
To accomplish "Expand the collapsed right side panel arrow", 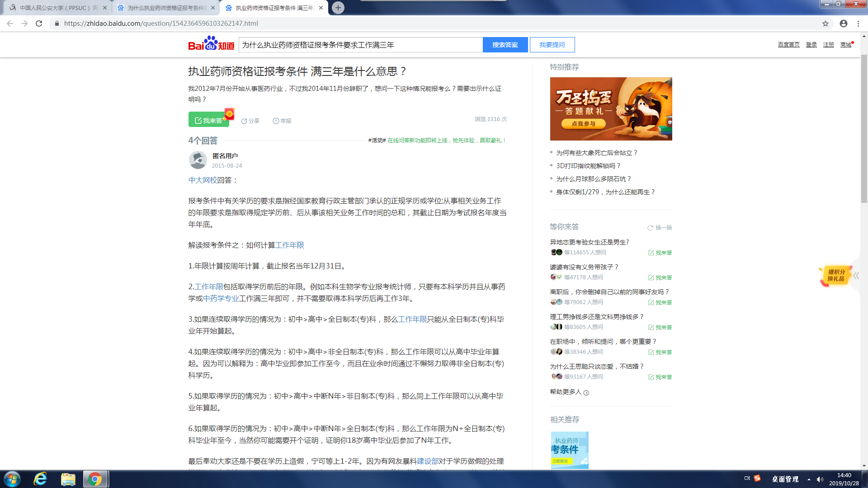I will (x=856, y=276).
